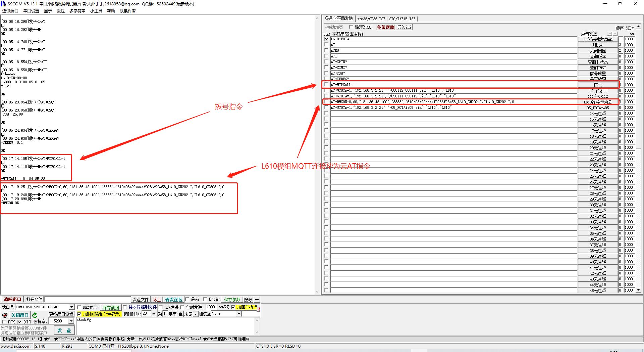
Task: Click the minus icon above send buttons
Action: 615,34
